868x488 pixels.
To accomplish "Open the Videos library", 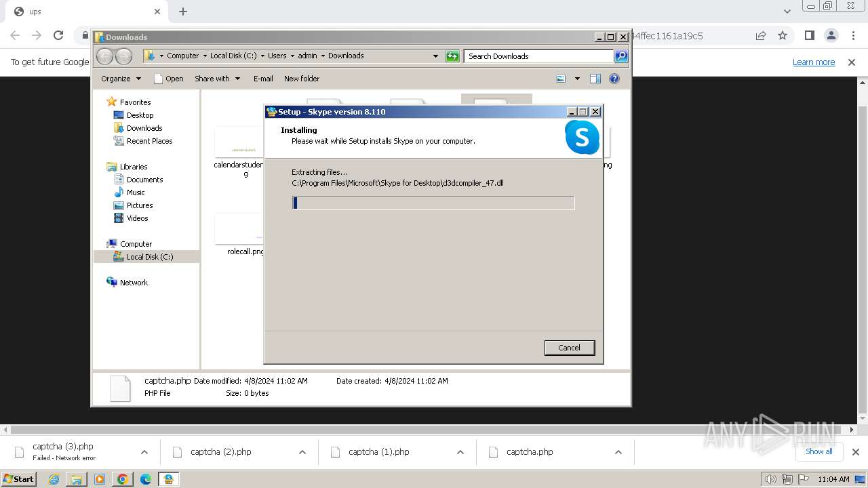I will [x=137, y=218].
